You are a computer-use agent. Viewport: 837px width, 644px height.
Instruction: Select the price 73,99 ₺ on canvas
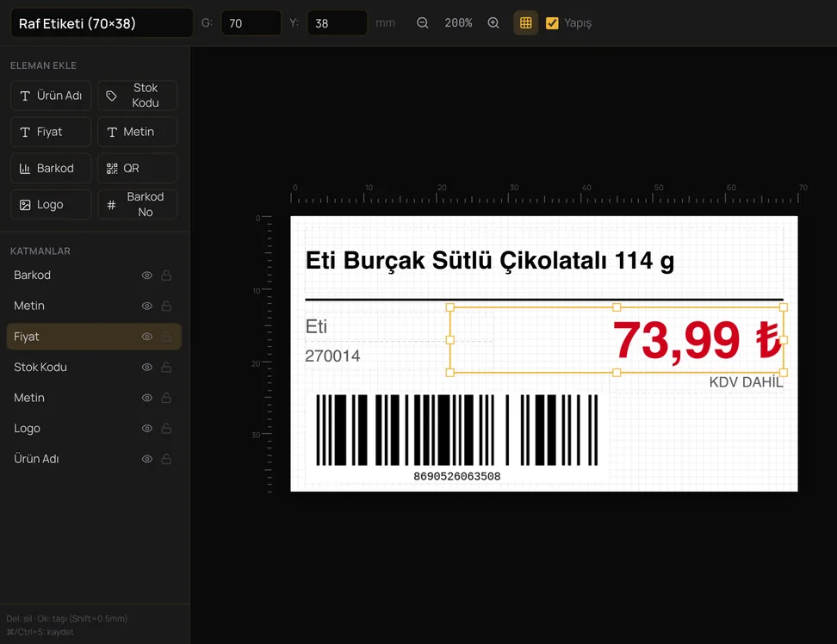697,340
